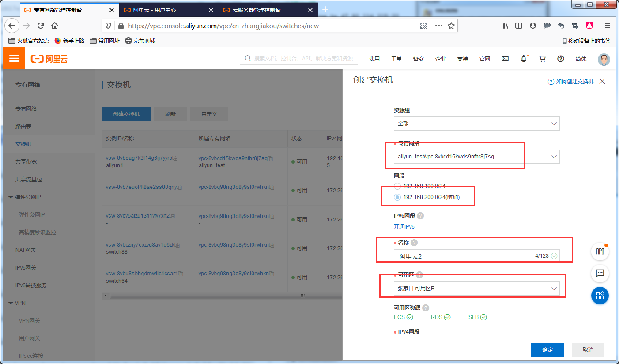Select the 192.168.100.0/24 radio option
Viewport: 619px width, 364px height.
click(x=397, y=186)
